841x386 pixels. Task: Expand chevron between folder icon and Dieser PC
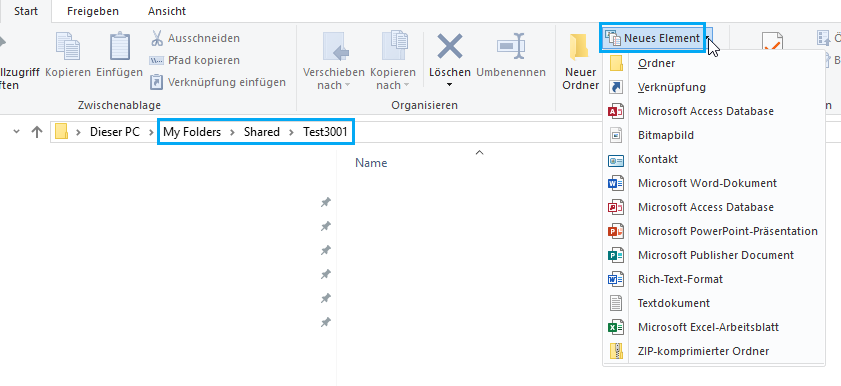79,132
